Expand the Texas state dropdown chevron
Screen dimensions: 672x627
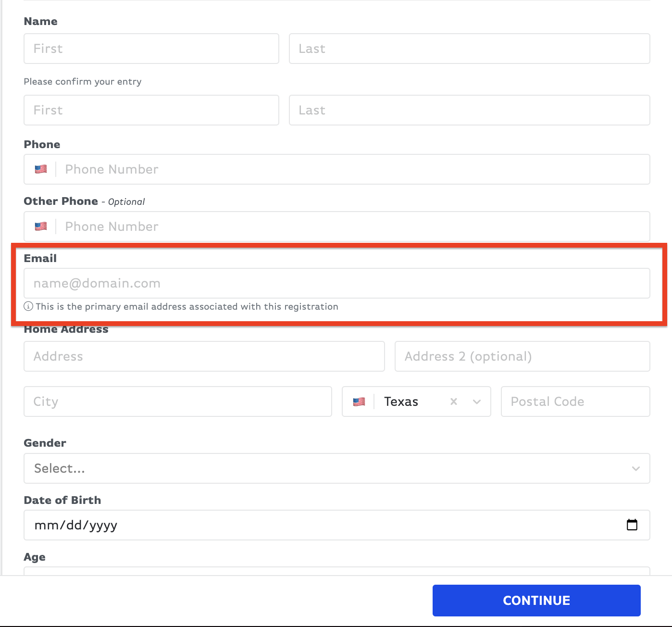click(x=476, y=401)
